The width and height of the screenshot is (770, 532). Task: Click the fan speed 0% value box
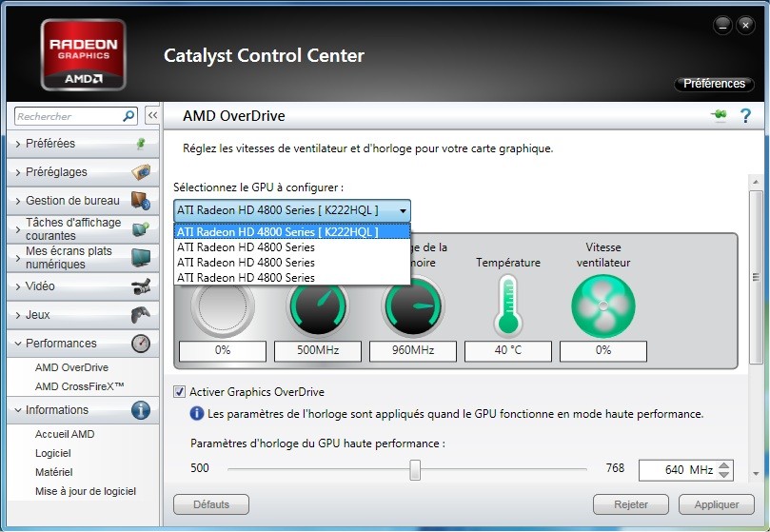pyautogui.click(x=603, y=351)
